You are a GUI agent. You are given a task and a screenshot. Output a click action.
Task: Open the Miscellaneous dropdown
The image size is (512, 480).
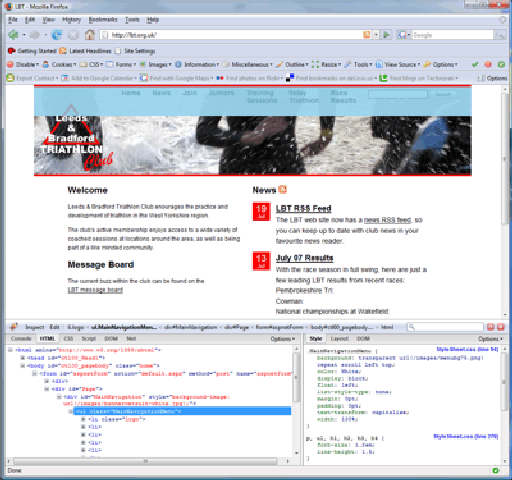(x=248, y=64)
